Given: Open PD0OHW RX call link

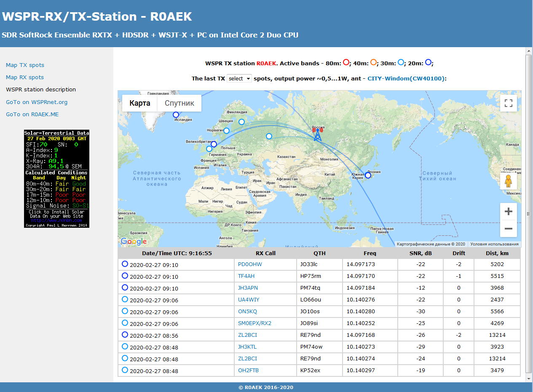Looking at the screenshot, I should pos(250,264).
